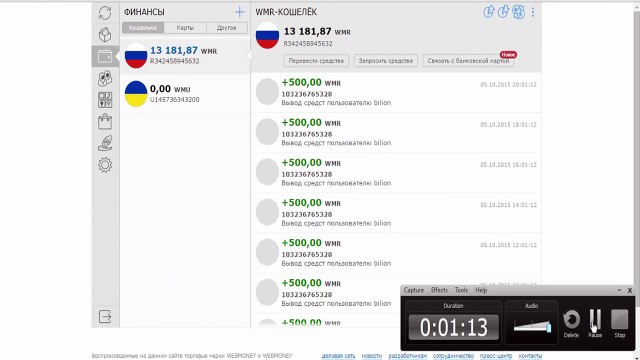The height and width of the screenshot is (360, 640).
Task: Click the Russian flag in WMR-КОШЕЛЁК header
Action: pos(267,36)
